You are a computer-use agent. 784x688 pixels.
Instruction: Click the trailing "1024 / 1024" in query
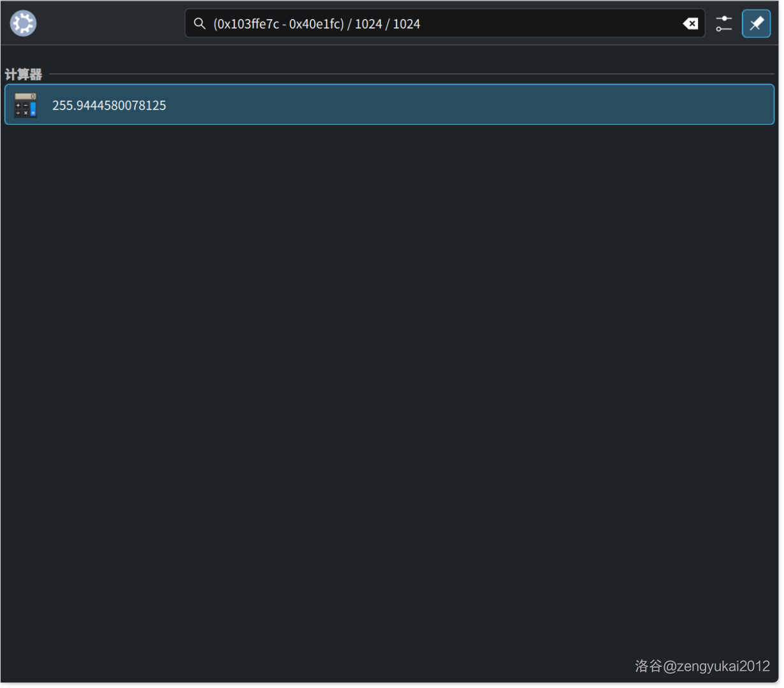coord(388,24)
